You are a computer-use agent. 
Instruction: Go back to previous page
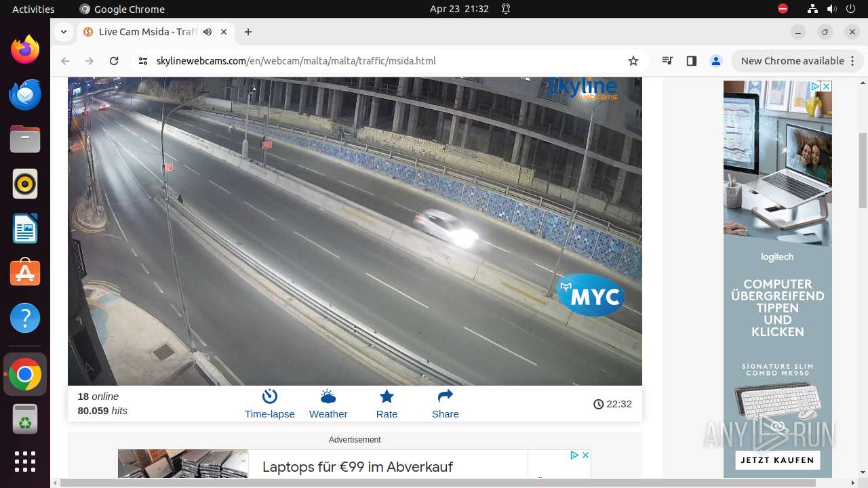tap(65, 61)
